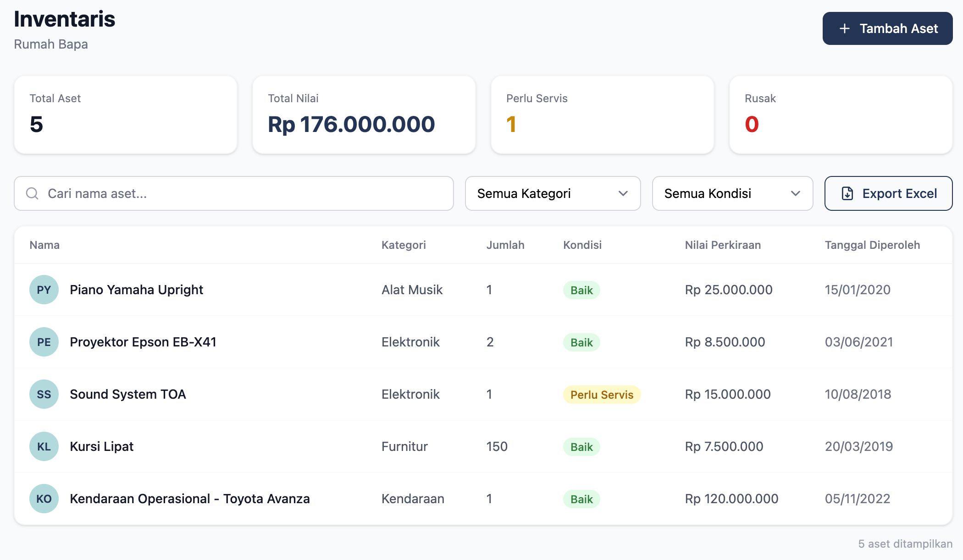Click the Total Nilai summary card

(364, 115)
